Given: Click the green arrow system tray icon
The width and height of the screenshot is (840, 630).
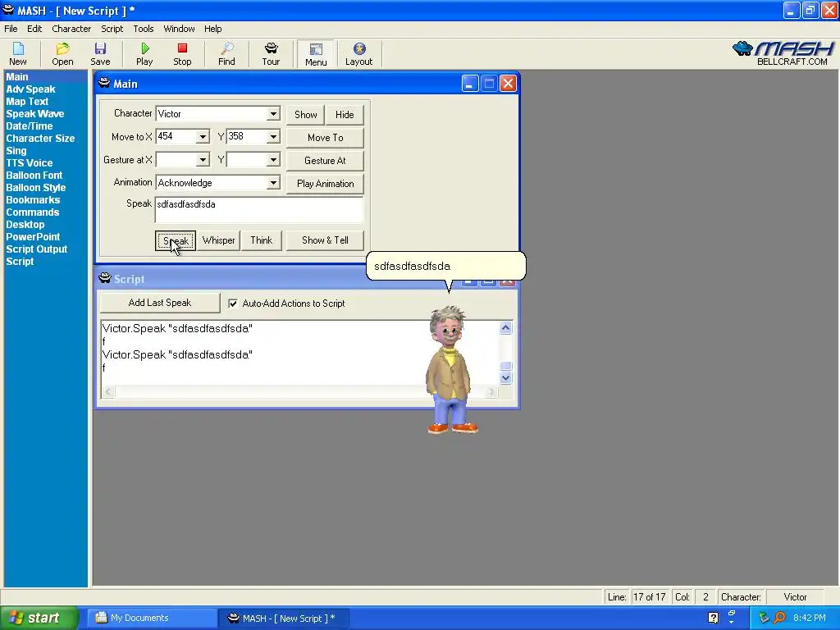Looking at the screenshot, I should click(x=764, y=618).
